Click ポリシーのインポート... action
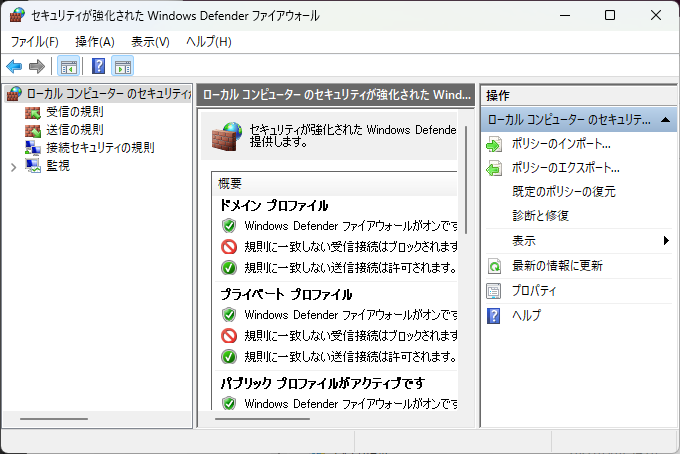 561,144
